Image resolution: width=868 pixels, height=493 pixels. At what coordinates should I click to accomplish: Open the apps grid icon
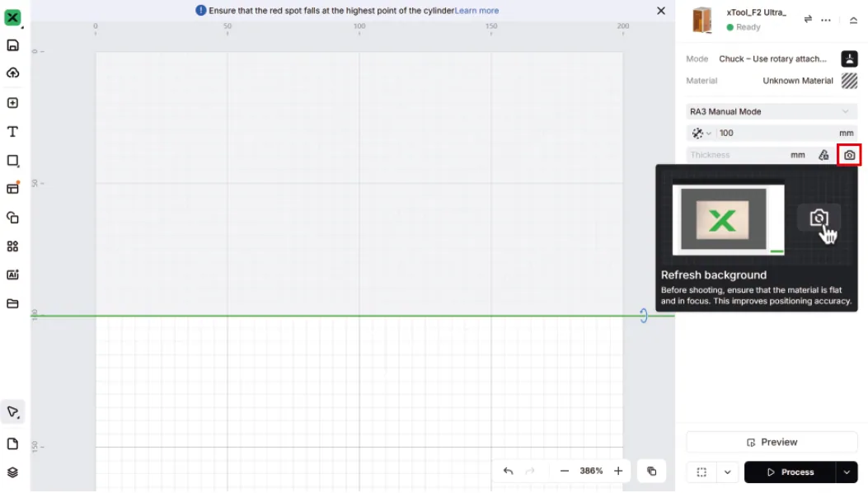(12, 246)
